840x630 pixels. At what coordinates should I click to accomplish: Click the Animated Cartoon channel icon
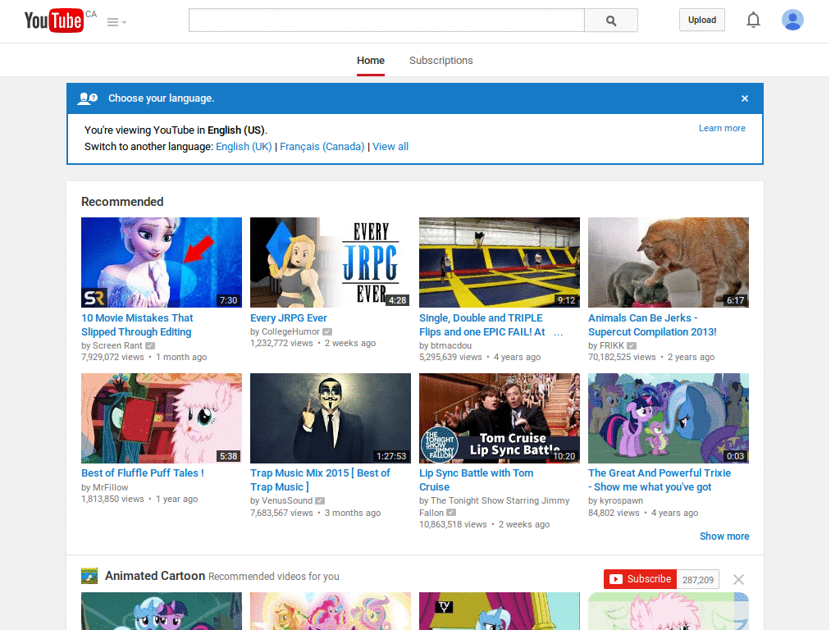tap(89, 576)
